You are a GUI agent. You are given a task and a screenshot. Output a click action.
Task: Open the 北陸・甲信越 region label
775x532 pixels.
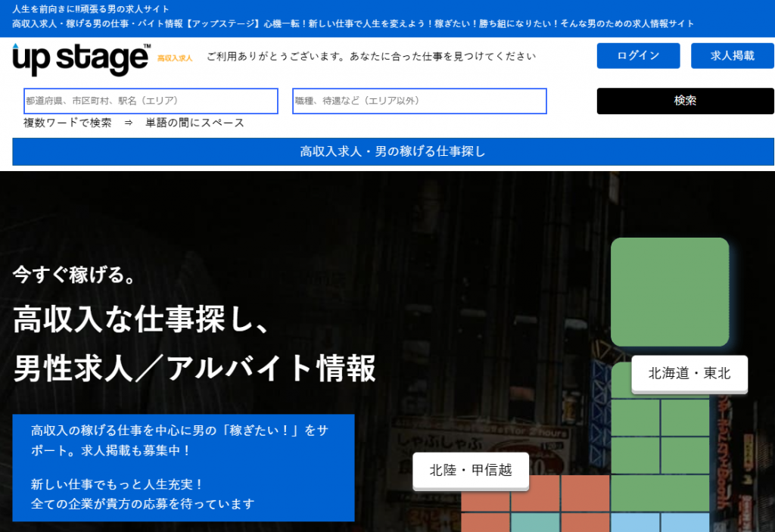point(470,470)
